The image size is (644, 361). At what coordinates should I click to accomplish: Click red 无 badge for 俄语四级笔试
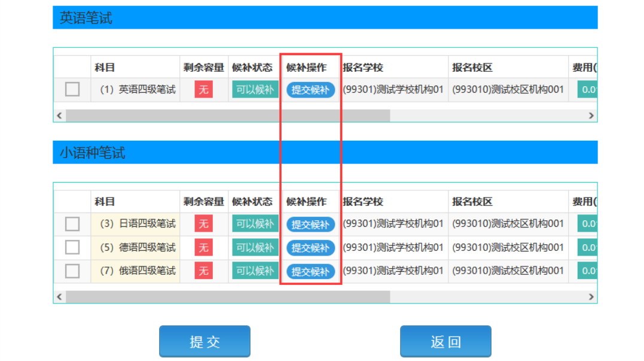[x=203, y=271]
